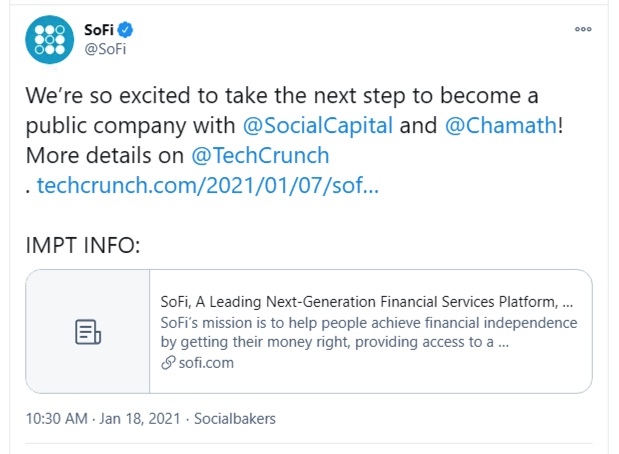Open the three-dot more options menu
Image resolution: width=619 pixels, height=454 pixels.
(x=583, y=29)
